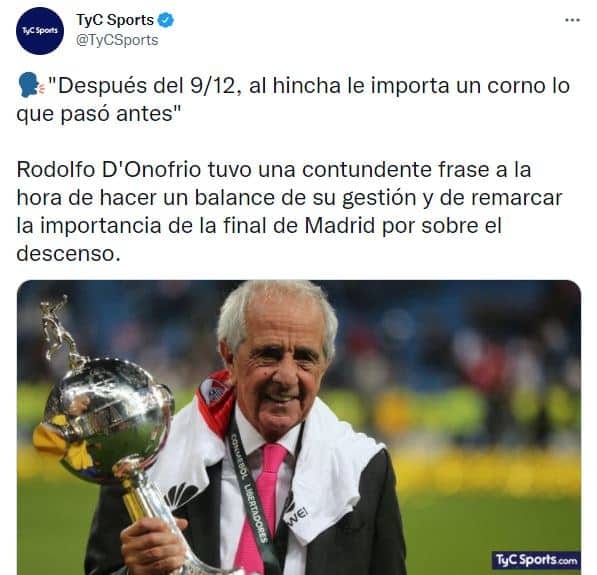Visit the @TyCSports handle link

click(x=117, y=40)
